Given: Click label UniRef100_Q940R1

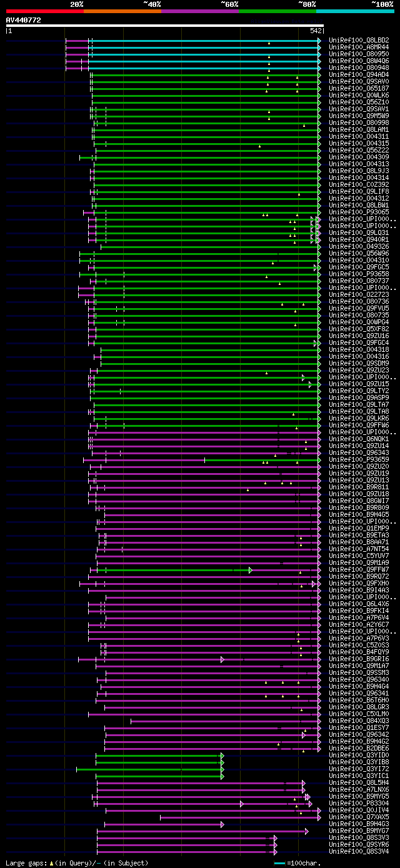Looking at the screenshot, I should click(x=359, y=240).
